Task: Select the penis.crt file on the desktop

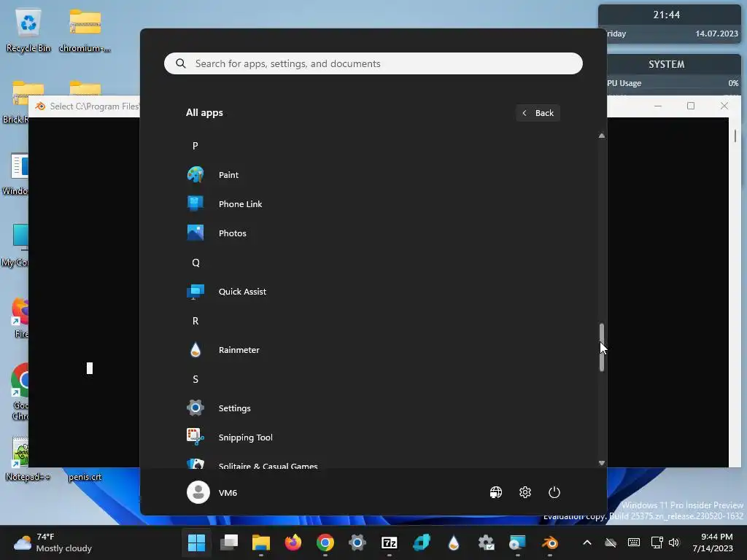Action: [x=85, y=477]
